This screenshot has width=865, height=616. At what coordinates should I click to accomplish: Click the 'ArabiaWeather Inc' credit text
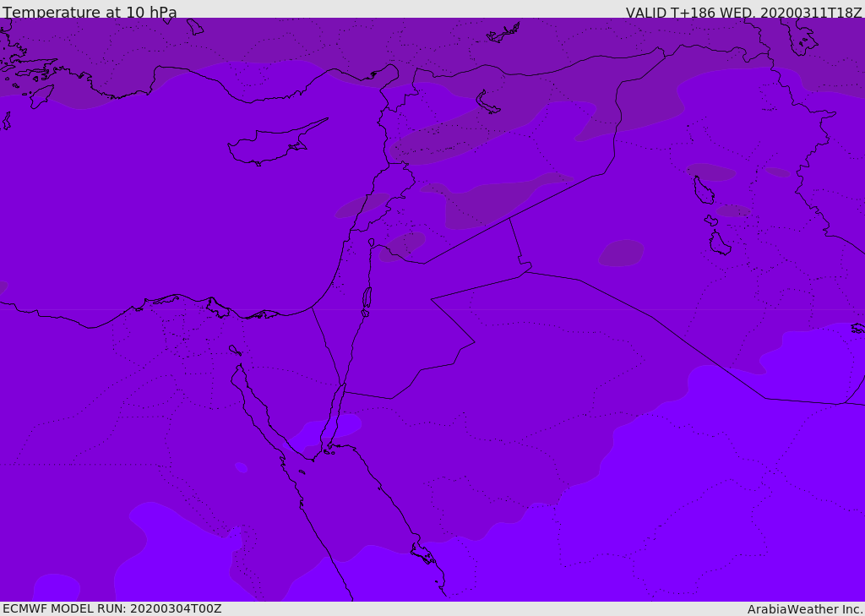tap(804, 609)
